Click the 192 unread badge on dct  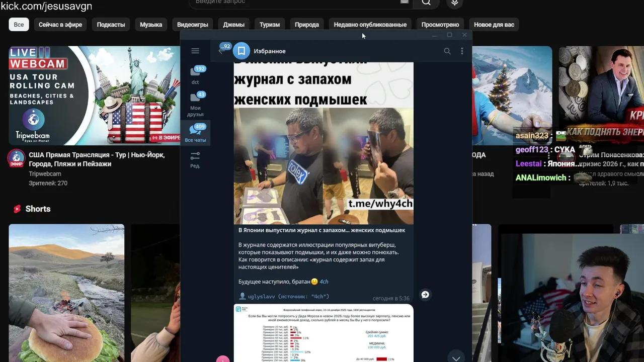[200, 69]
